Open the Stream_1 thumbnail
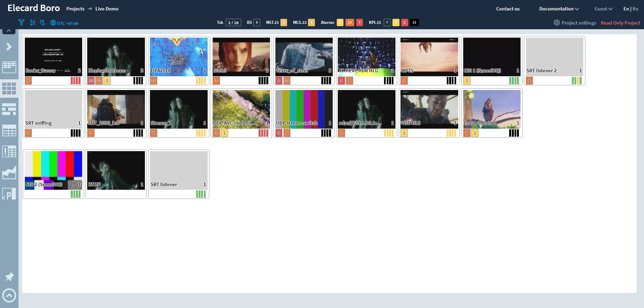 179,109
